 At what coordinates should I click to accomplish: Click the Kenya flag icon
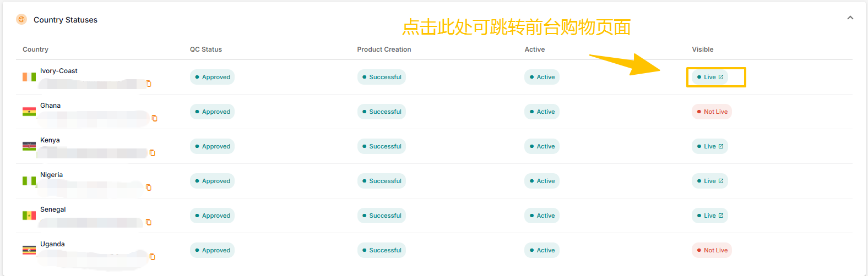tap(29, 146)
